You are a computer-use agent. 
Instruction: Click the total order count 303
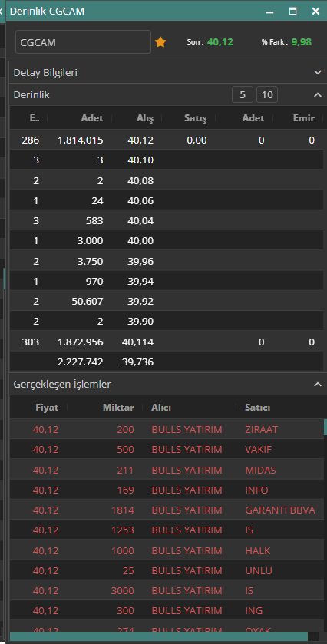pyautogui.click(x=31, y=342)
